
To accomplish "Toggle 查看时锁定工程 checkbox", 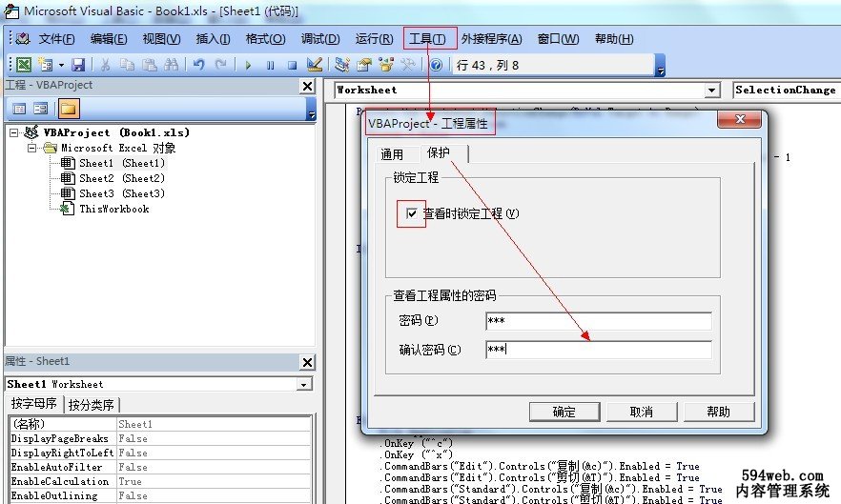I will [411, 213].
